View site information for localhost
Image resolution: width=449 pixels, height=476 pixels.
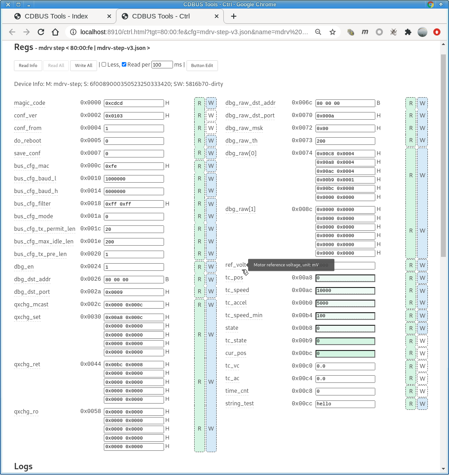click(73, 32)
